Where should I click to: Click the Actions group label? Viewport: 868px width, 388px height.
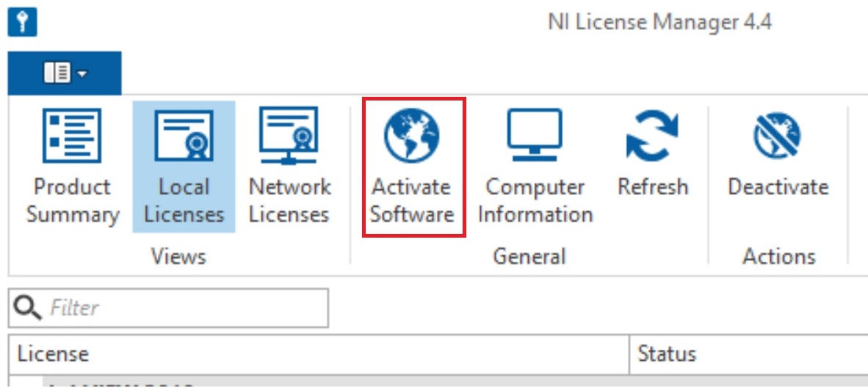(x=779, y=257)
